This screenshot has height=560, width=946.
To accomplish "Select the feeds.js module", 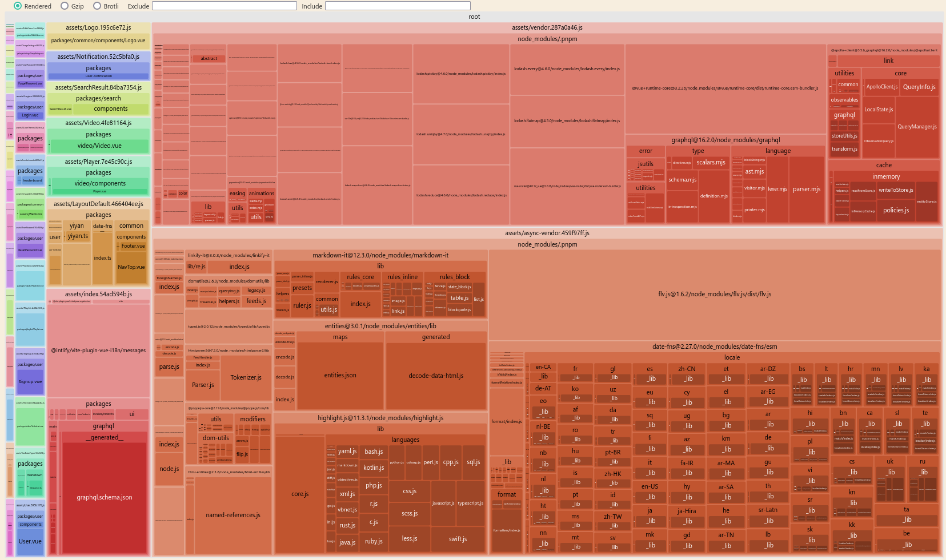I will (x=256, y=301).
